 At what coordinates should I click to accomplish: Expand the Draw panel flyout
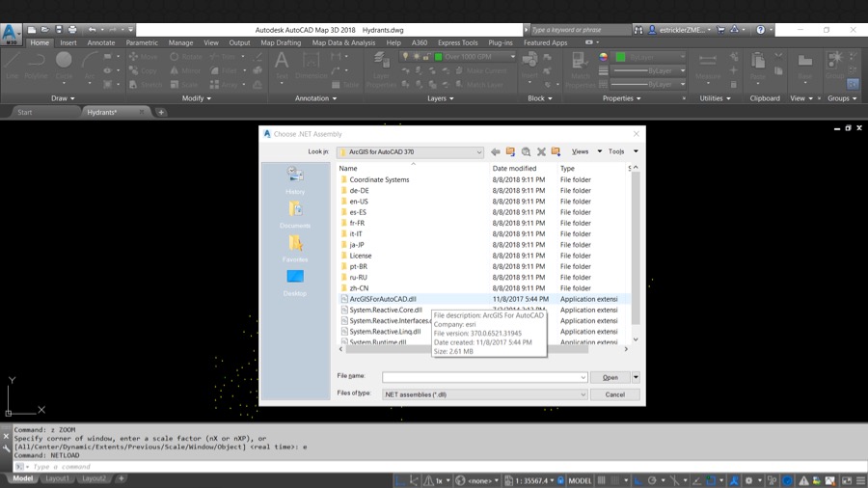pyautogui.click(x=63, y=98)
